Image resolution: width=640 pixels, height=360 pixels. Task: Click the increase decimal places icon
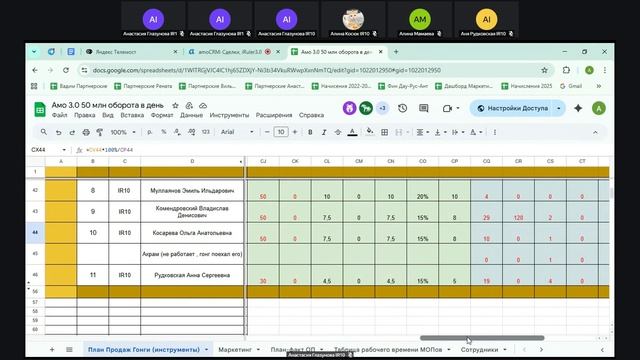pyautogui.click(x=191, y=132)
